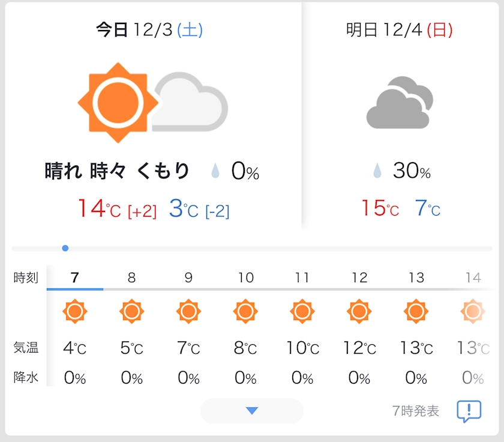The height and width of the screenshot is (442, 504).
Task: Switch to the 明日 12/4 forecast heading
Action: 399,30
